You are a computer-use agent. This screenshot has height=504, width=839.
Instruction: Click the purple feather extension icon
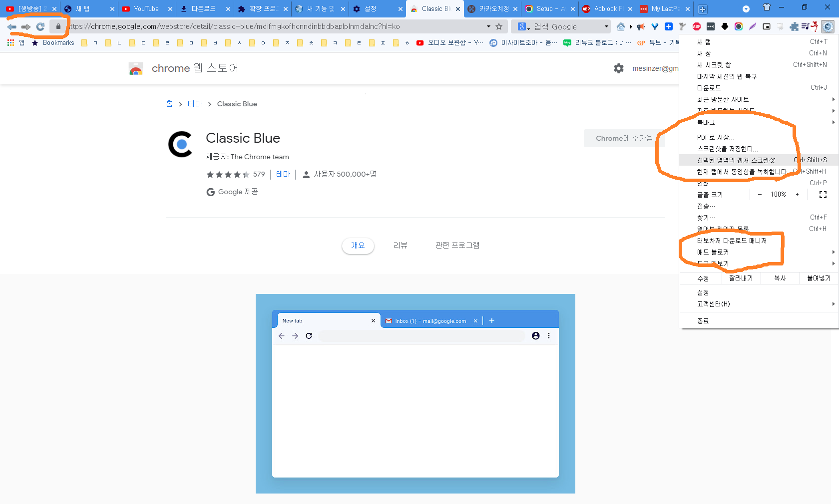753,26
